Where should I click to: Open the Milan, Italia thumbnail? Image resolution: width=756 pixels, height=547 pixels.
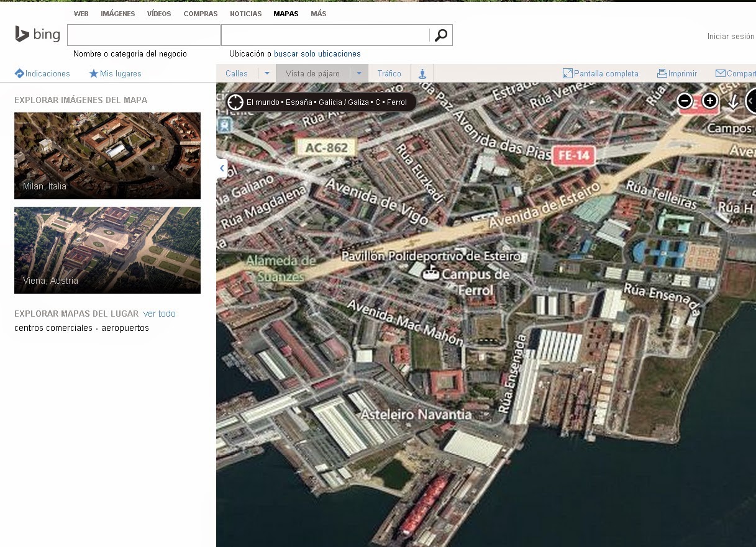pyautogui.click(x=107, y=156)
